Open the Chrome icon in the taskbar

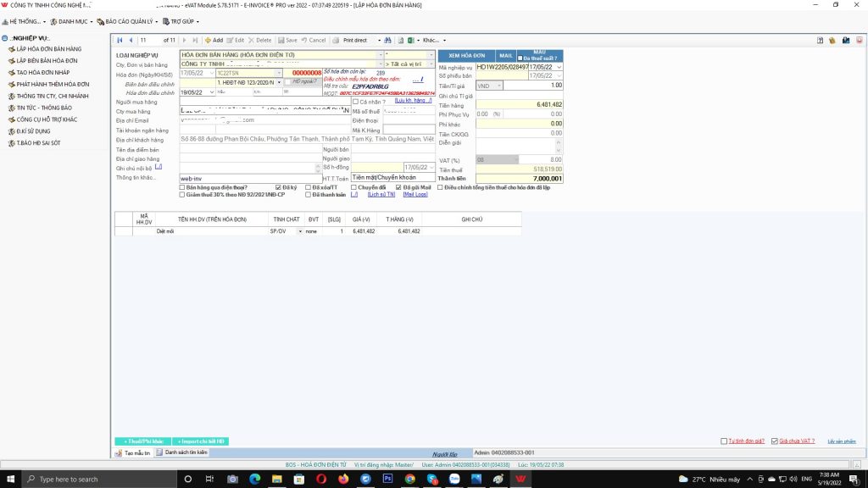coord(409,479)
